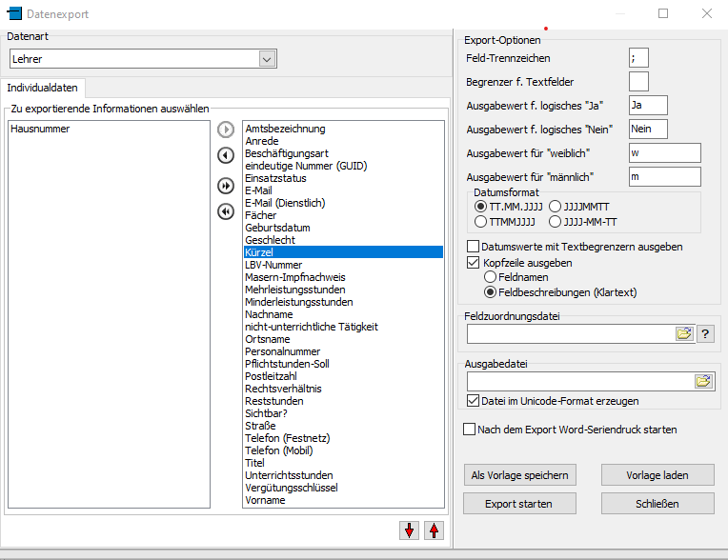728x560 pixels.
Task: Move selected field down with red arrow
Action: coord(411,530)
